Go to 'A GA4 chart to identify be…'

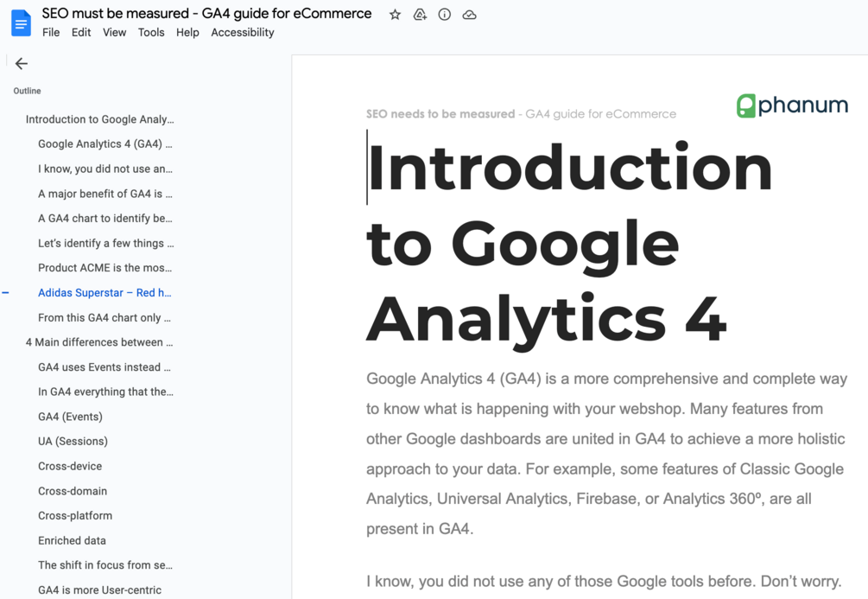[x=105, y=219]
